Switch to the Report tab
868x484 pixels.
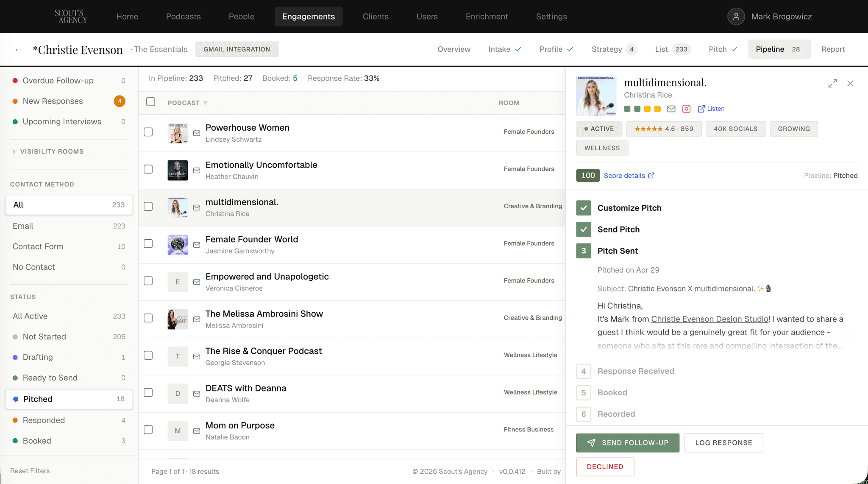[833, 49]
